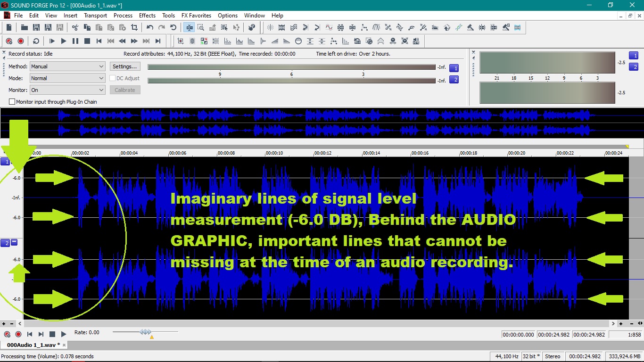Viewport: 644px width, 362px height.
Task: Toggle channel 2 collapse button in waveform
Action: point(14,242)
